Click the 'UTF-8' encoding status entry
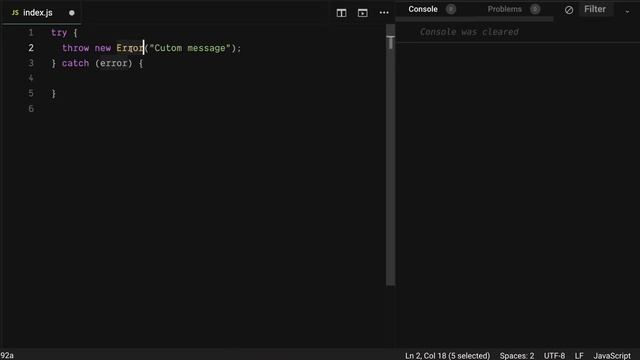The height and width of the screenshot is (360, 640). 554,356
